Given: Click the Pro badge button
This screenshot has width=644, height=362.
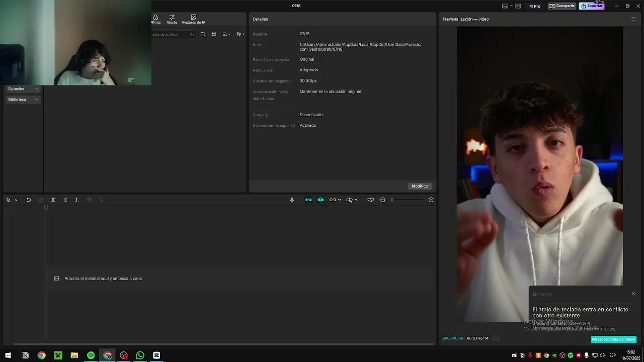Looking at the screenshot, I should point(535,6).
